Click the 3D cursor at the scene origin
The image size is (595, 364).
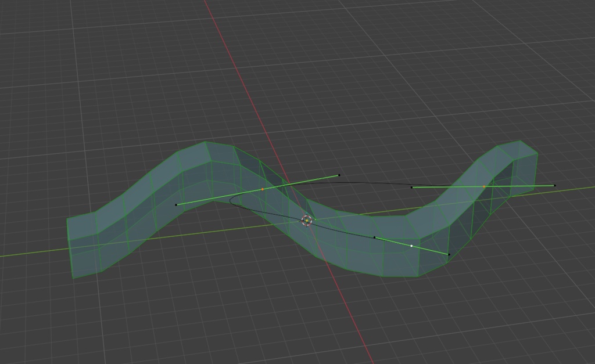[307, 220]
